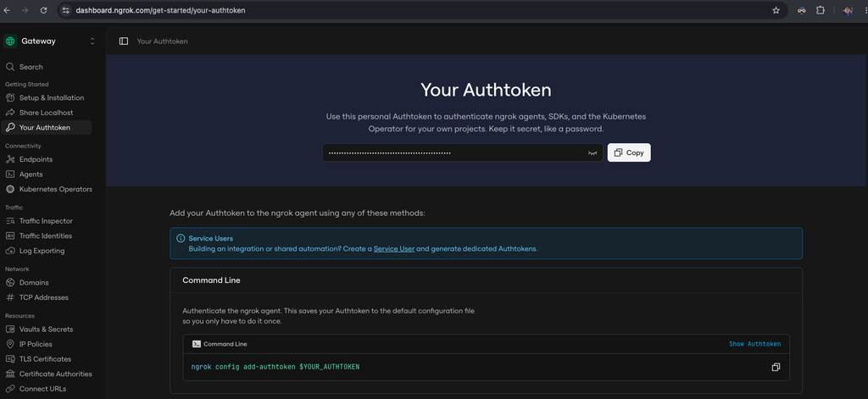
Task: Click the site info icon in address bar
Action: [x=65, y=10]
